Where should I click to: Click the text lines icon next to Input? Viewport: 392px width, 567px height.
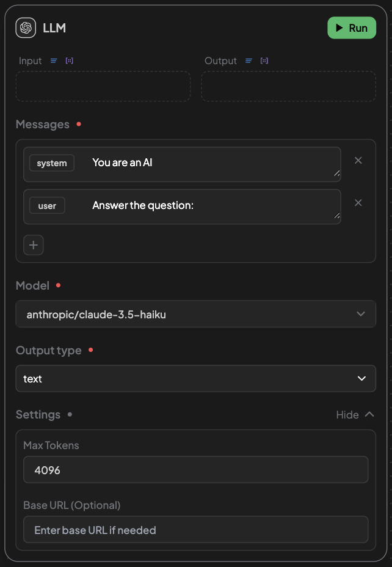click(54, 60)
